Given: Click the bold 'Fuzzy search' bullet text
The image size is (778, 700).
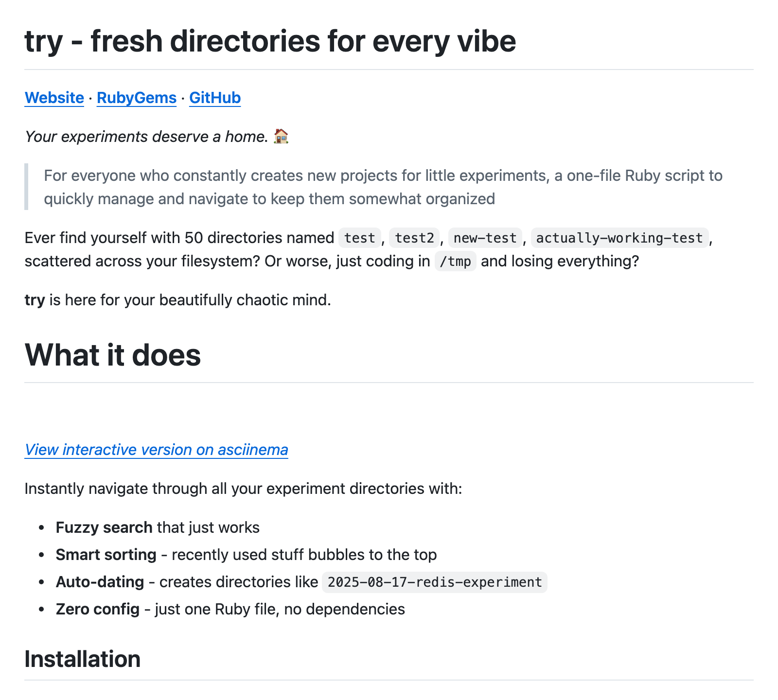Looking at the screenshot, I should [x=104, y=527].
